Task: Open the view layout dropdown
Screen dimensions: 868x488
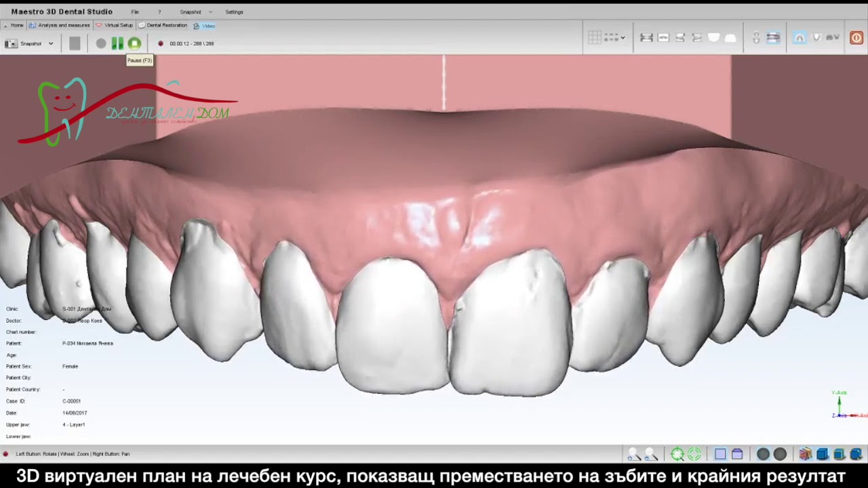Action: tap(614, 38)
